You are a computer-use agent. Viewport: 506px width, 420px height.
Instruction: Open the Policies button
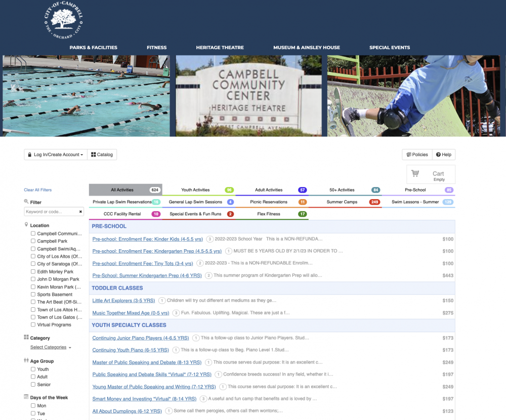click(x=417, y=154)
